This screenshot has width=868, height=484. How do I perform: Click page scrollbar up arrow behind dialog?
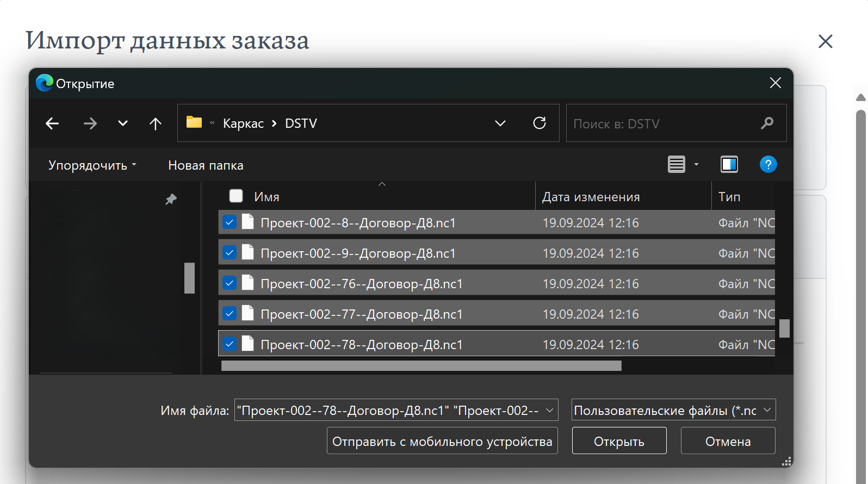coord(861,98)
